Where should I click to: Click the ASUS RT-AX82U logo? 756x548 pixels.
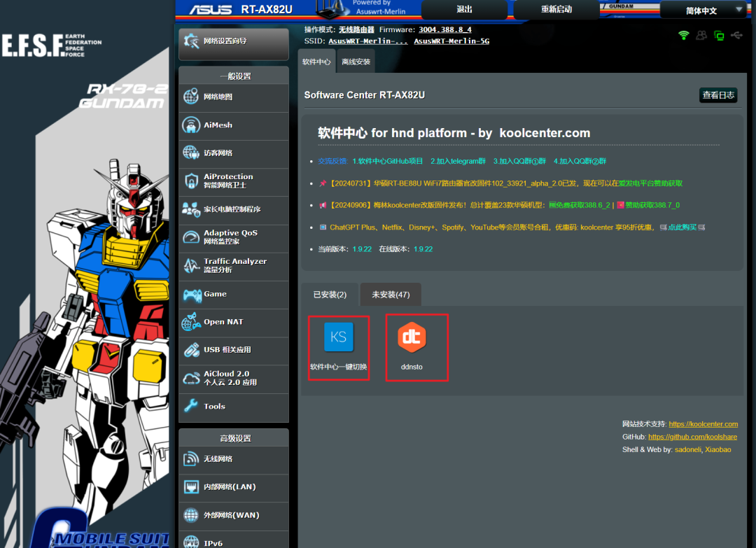(241, 9)
